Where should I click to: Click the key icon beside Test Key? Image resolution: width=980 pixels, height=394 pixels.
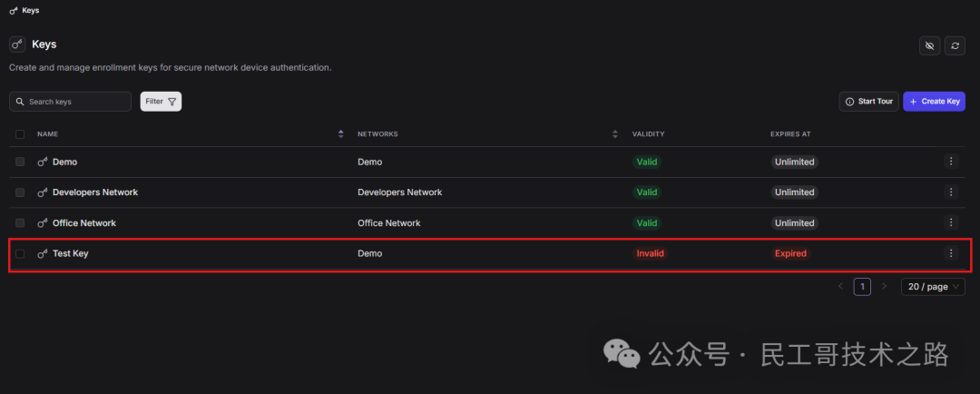click(x=43, y=253)
